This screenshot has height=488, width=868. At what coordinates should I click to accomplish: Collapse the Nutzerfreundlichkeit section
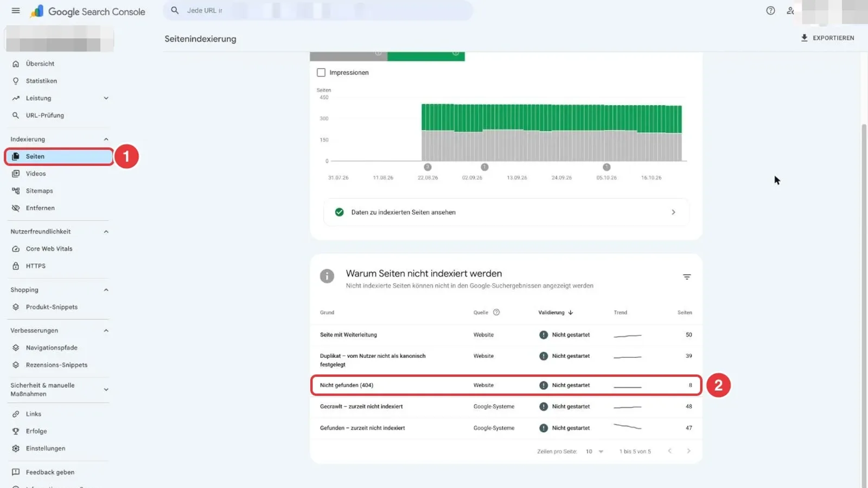(106, 232)
